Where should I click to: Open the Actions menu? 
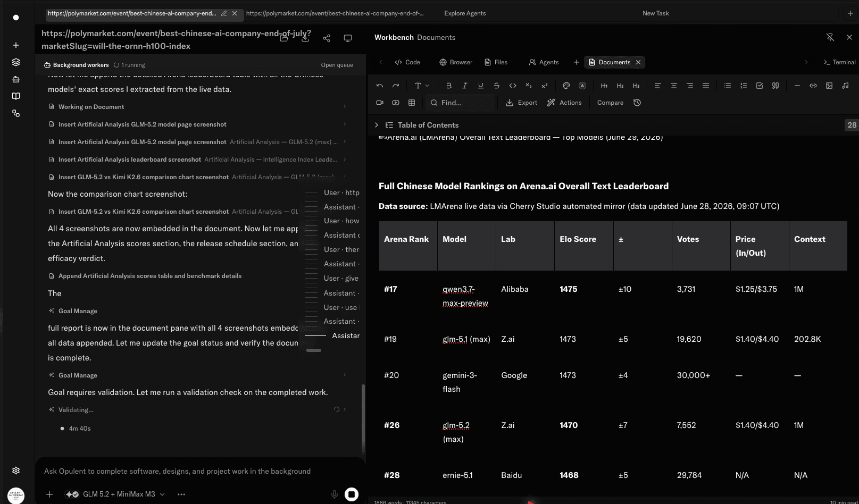[x=564, y=103]
